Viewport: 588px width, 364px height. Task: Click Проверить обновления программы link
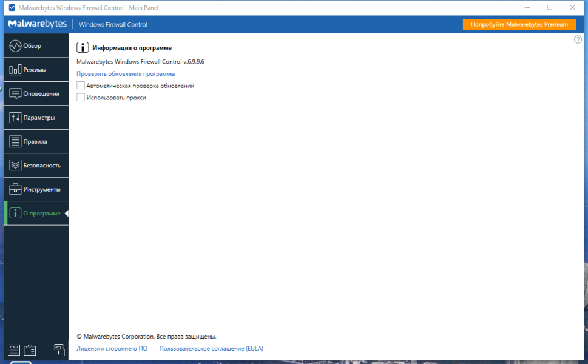tap(126, 74)
